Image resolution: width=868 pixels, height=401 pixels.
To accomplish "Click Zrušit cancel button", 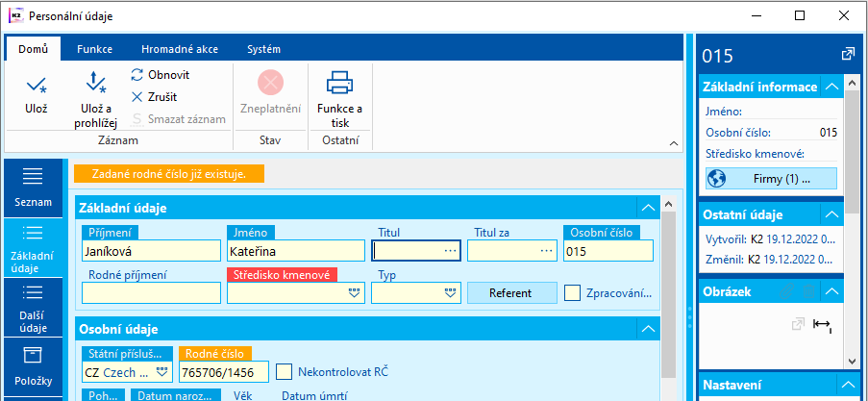I will click(154, 97).
